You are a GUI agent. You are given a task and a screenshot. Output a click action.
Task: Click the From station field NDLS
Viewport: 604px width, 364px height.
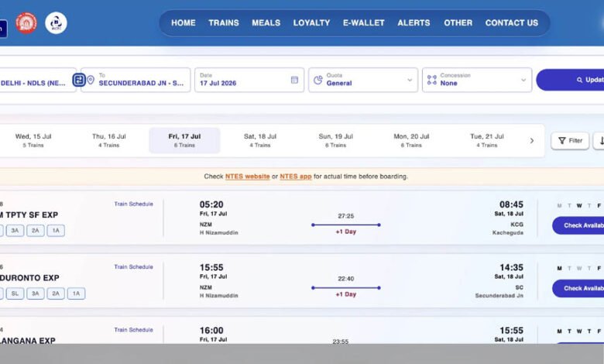click(x=38, y=80)
